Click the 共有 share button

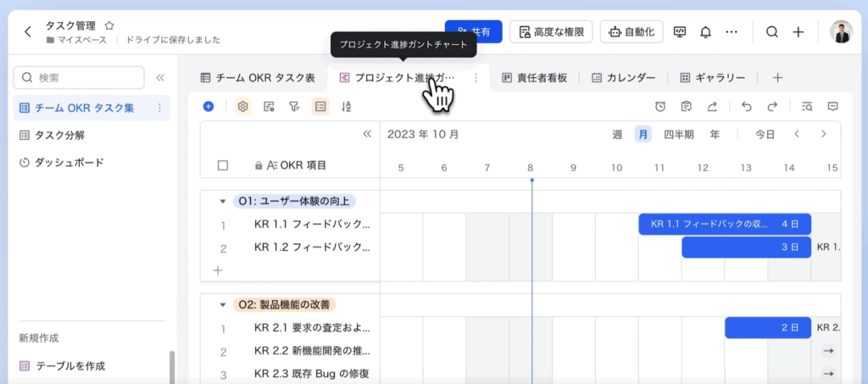click(x=474, y=32)
